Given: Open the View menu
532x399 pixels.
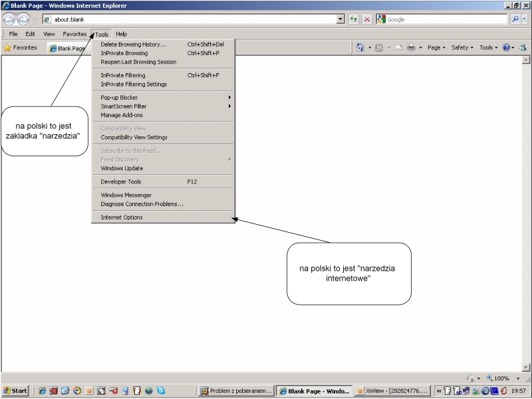Looking at the screenshot, I should click(x=49, y=34).
